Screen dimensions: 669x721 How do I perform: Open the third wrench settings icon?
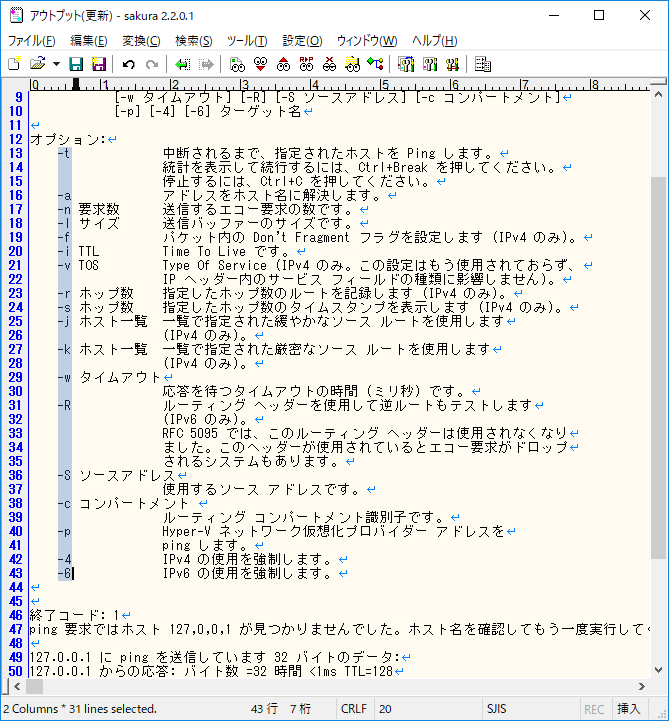point(452,64)
